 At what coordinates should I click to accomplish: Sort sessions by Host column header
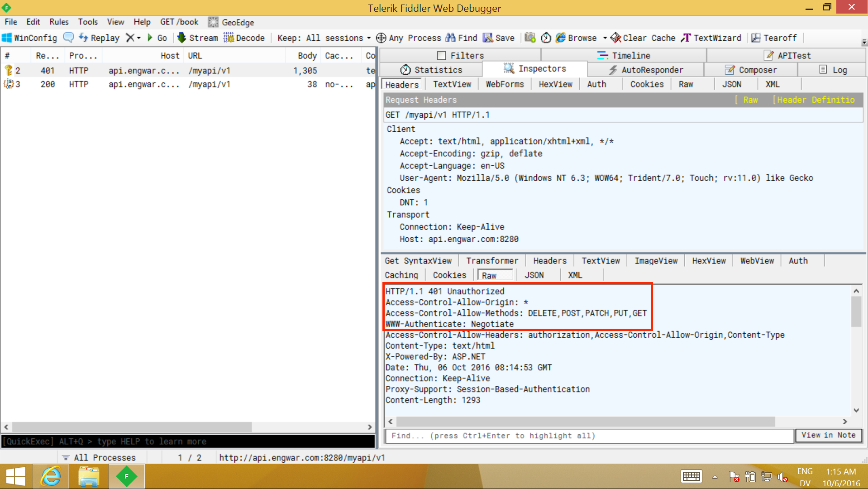coord(143,56)
